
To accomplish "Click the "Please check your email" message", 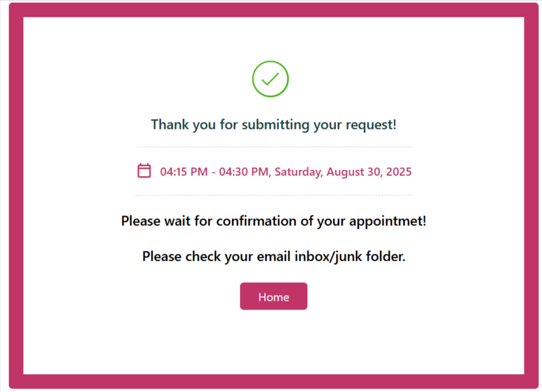I will tap(274, 256).
